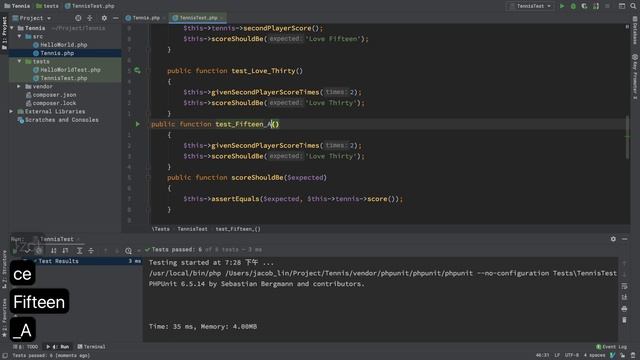The image size is (640, 360).
Task: Open Search Everywhere magnifier icon
Action: 633,6
